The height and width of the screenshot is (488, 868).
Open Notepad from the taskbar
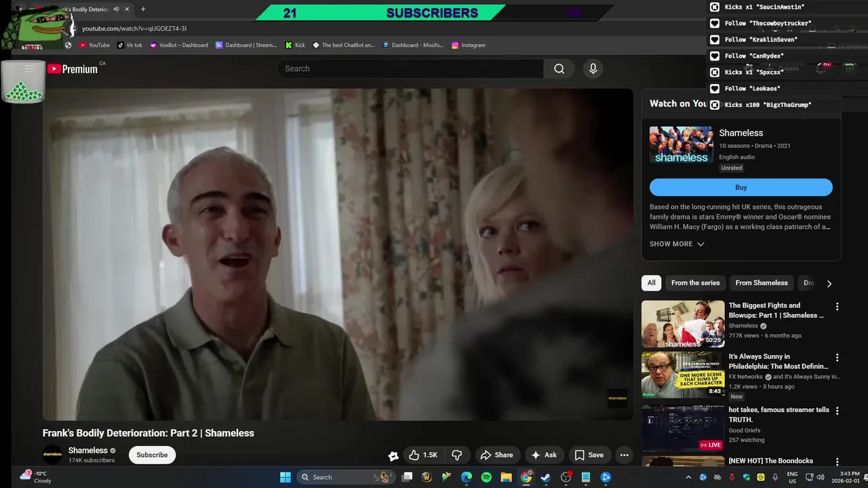[x=586, y=477]
